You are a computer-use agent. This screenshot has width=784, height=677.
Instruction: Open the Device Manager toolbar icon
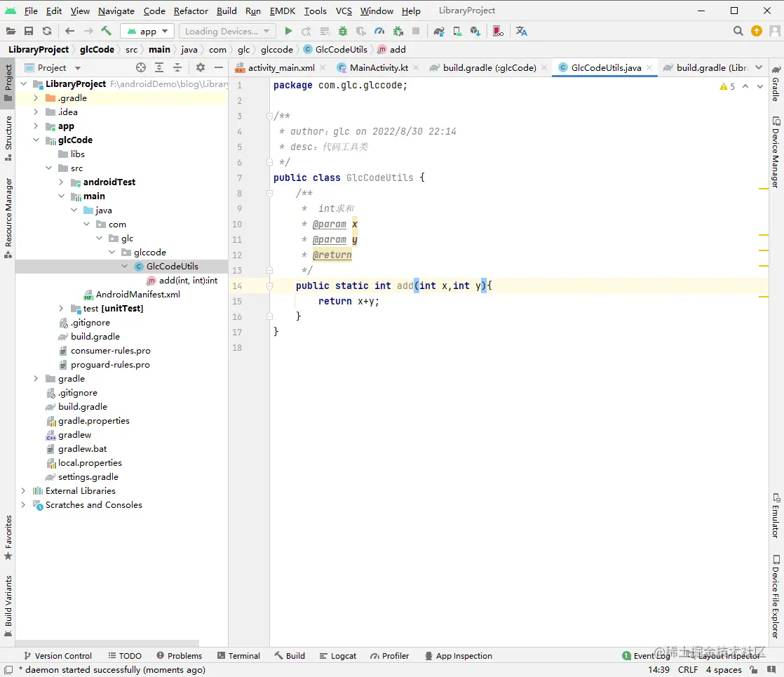click(x=457, y=31)
